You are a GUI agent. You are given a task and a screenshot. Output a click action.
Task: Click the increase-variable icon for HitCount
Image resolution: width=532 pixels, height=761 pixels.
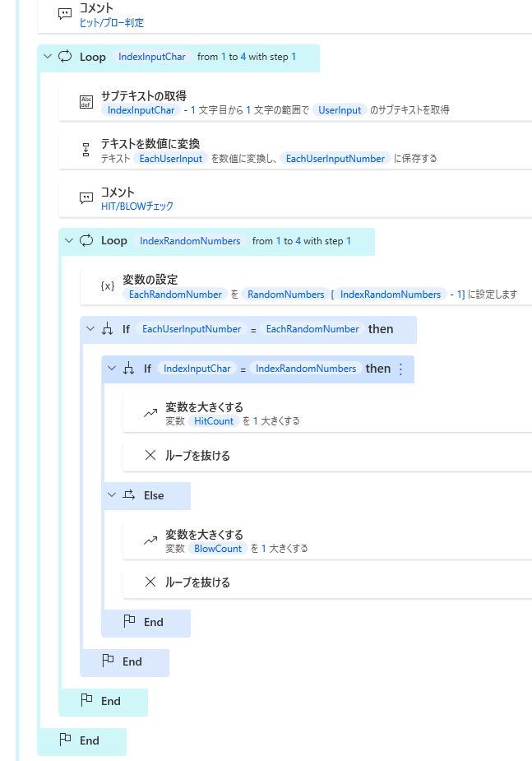(x=150, y=413)
